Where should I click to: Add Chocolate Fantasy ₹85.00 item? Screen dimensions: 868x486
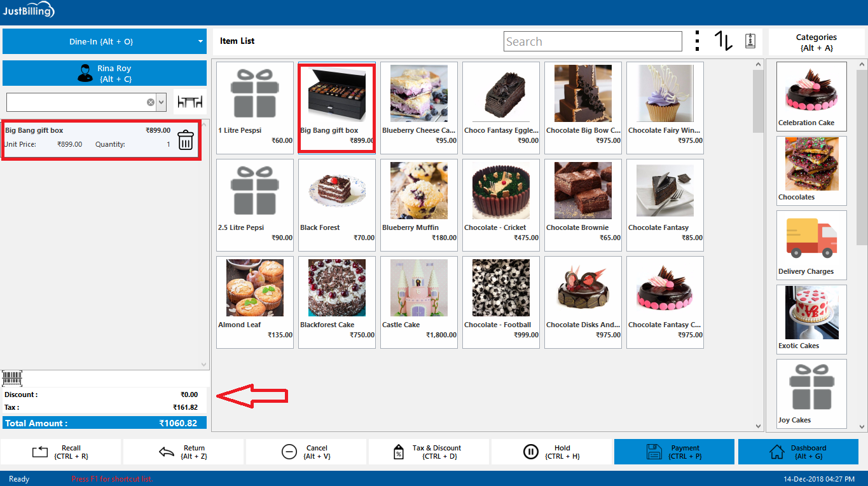(x=665, y=205)
